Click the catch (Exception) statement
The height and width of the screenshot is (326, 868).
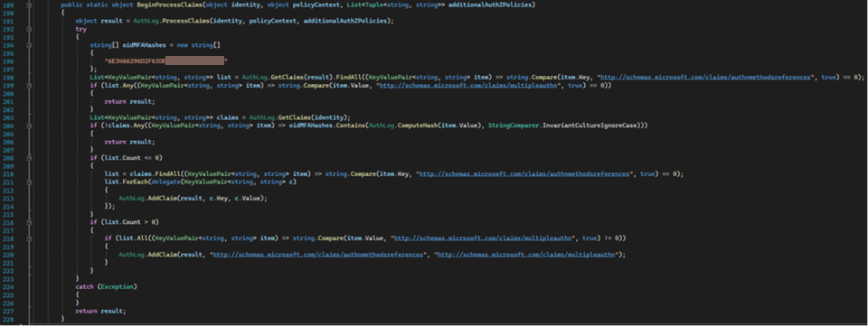(106, 287)
